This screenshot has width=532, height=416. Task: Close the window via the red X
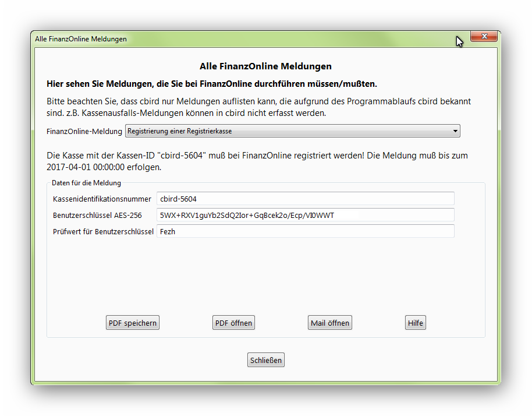(x=484, y=37)
